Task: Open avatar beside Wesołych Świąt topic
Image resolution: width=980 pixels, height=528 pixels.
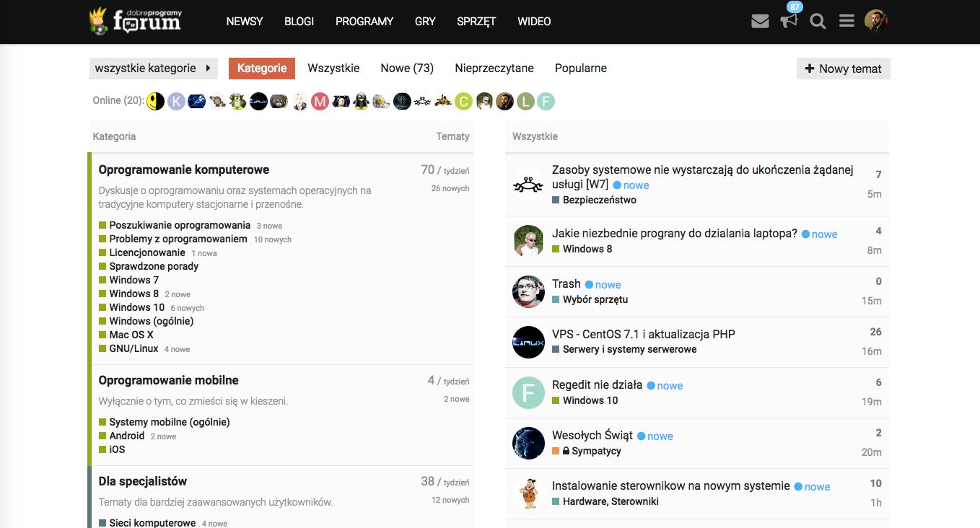Action: click(528, 443)
